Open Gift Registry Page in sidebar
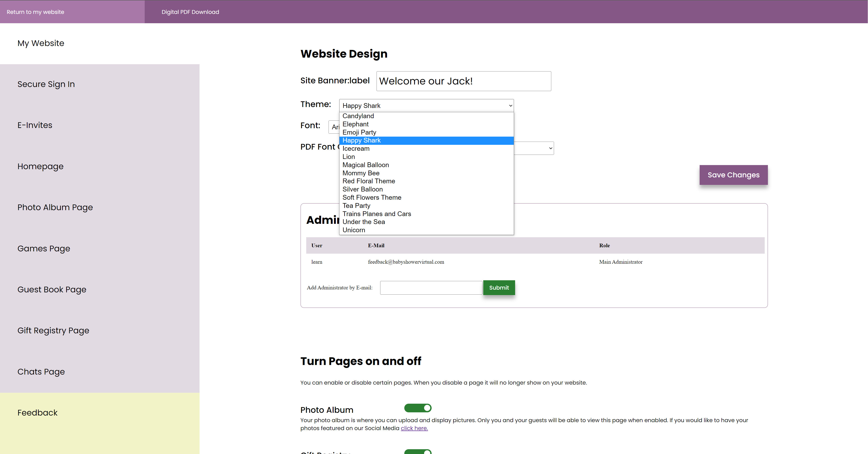This screenshot has height=454, width=868. click(x=53, y=331)
